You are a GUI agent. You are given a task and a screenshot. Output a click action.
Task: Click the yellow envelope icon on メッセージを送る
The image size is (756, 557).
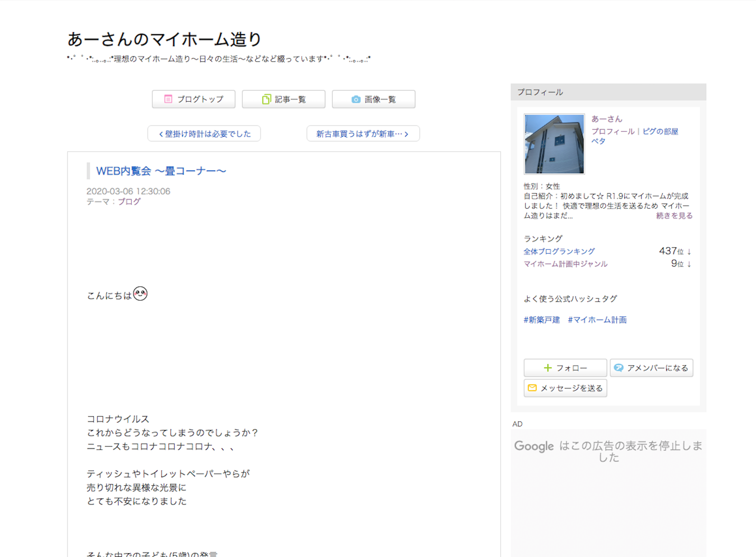(532, 388)
